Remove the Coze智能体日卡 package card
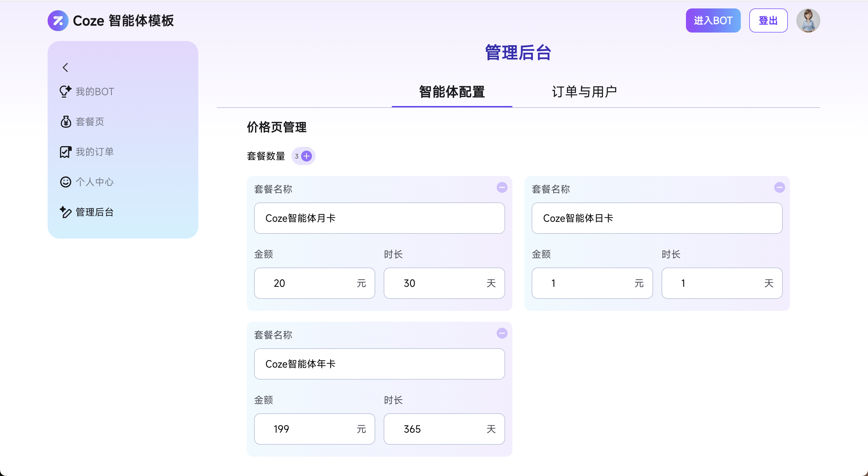The image size is (868, 476). click(779, 187)
